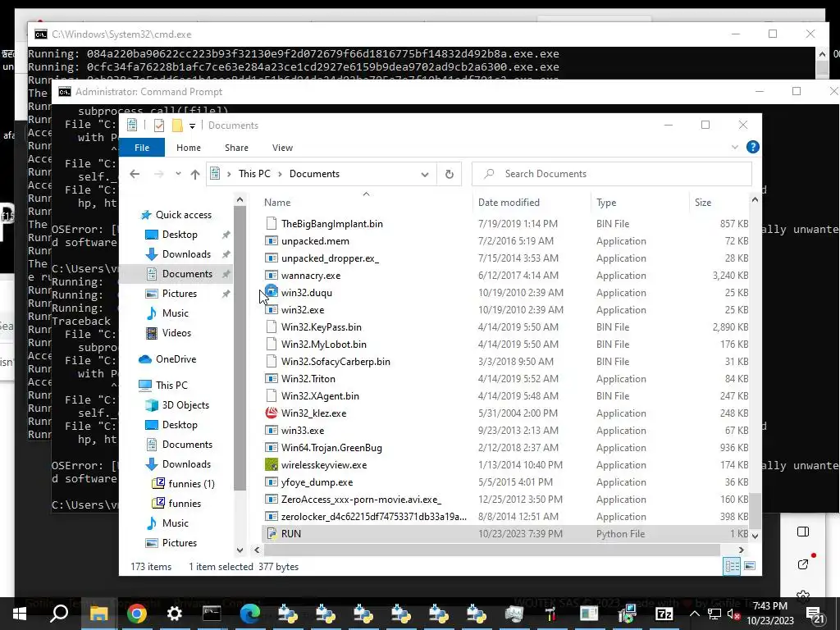Select pinned Documents under Quick access
Image resolution: width=840 pixels, height=630 pixels.
(187, 274)
